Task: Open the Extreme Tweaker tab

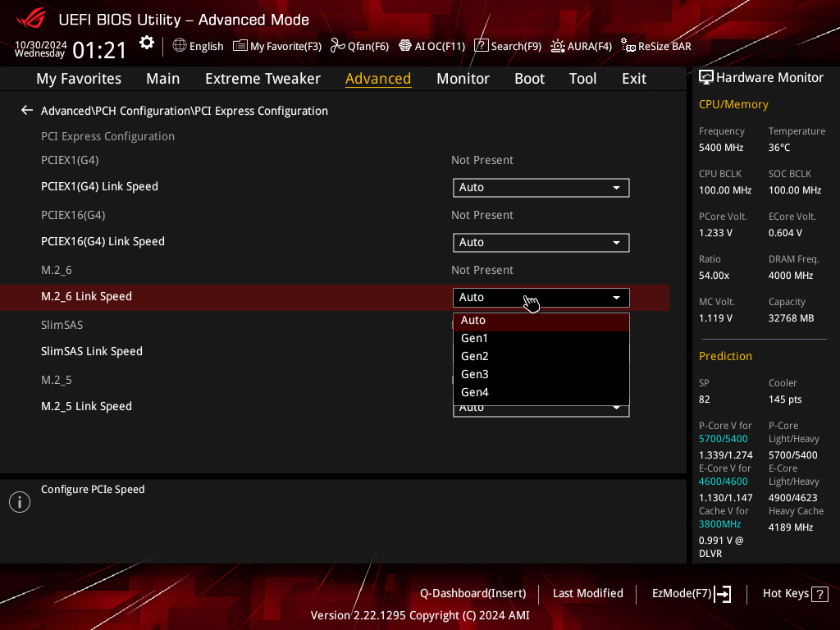Action: point(262,79)
